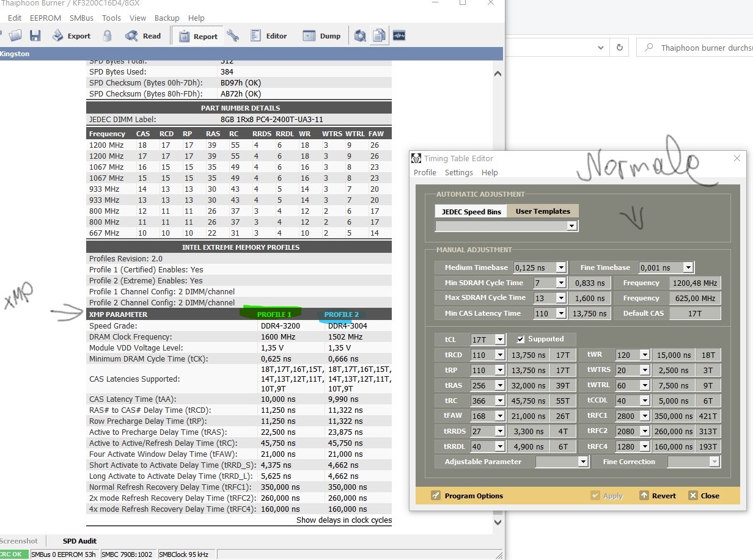Open the View menu

point(138,18)
